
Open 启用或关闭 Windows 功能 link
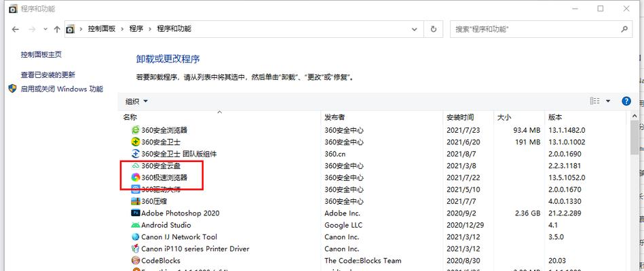click(x=62, y=89)
